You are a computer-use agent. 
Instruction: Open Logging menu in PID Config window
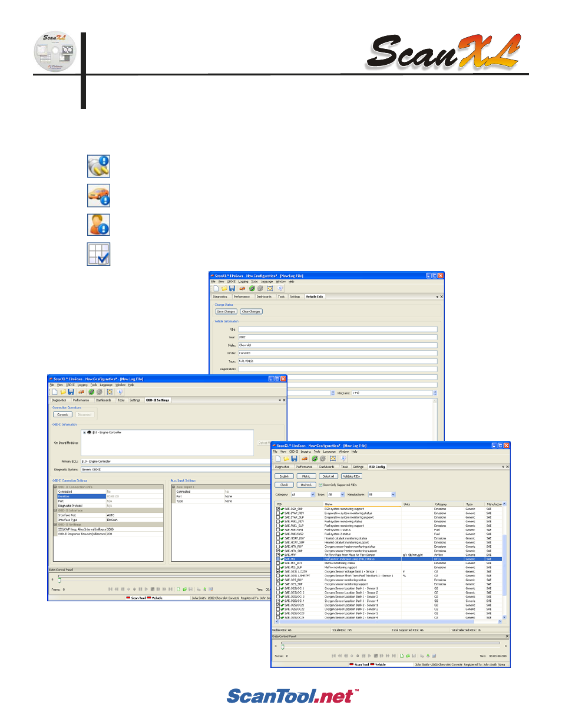(x=306, y=452)
